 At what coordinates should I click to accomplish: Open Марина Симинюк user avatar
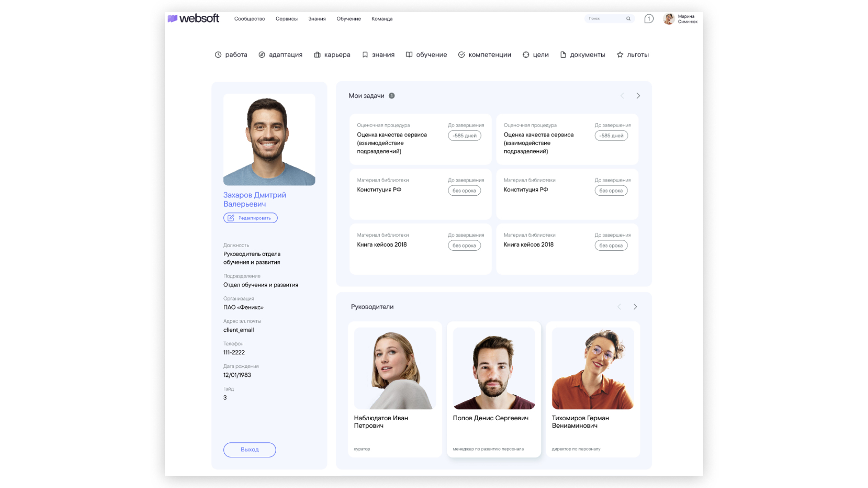point(669,19)
